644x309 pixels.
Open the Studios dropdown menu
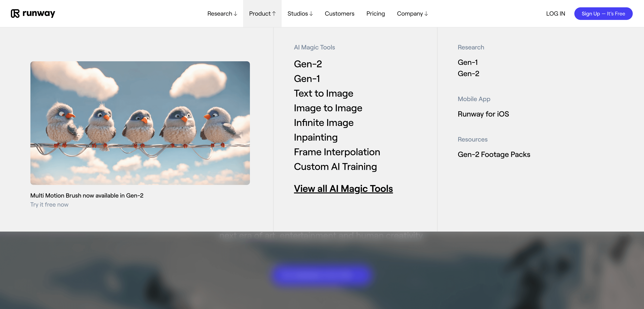coord(300,14)
